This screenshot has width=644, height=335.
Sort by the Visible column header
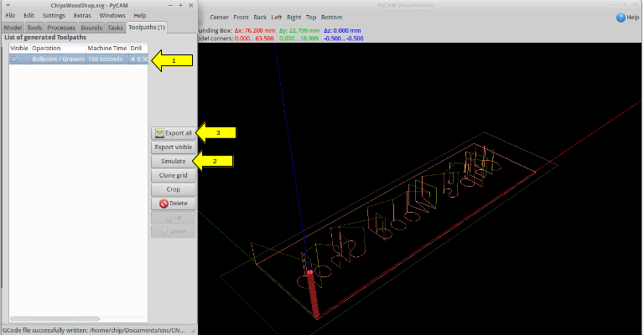click(19, 48)
